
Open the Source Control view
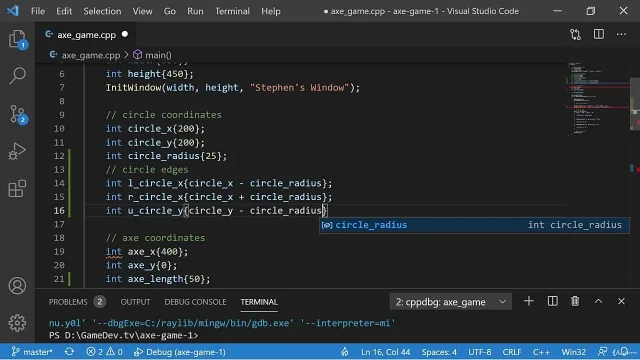click(x=17, y=114)
